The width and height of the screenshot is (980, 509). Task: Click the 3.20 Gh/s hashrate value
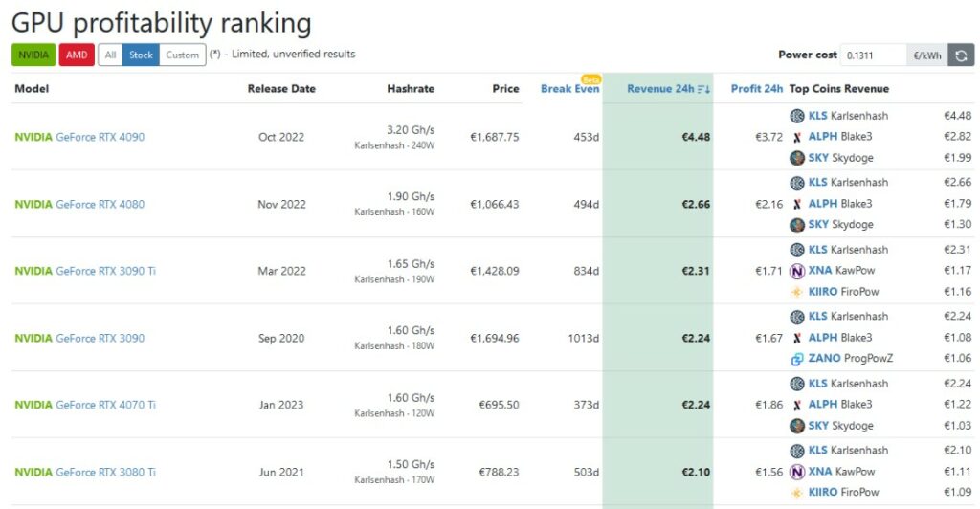click(411, 130)
